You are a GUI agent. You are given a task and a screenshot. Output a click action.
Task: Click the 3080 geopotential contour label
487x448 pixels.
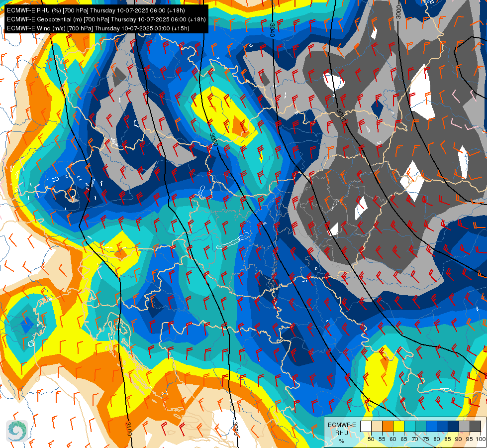pos(235,429)
